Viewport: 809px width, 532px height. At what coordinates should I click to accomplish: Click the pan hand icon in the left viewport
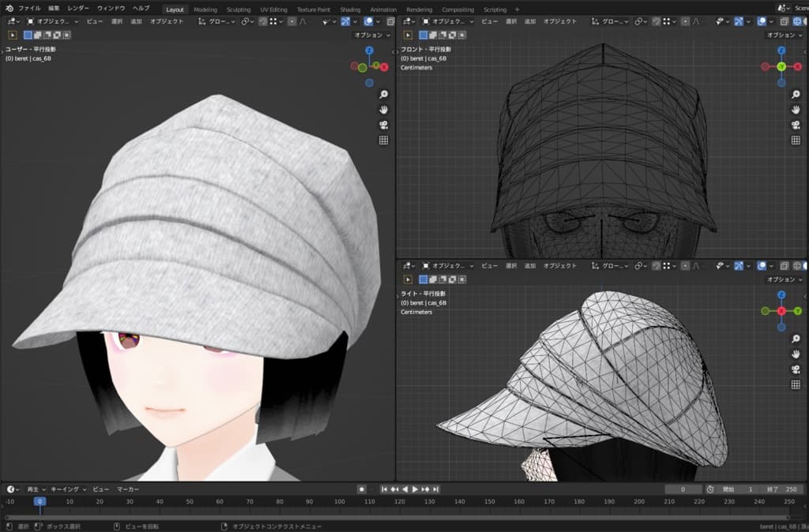384,109
